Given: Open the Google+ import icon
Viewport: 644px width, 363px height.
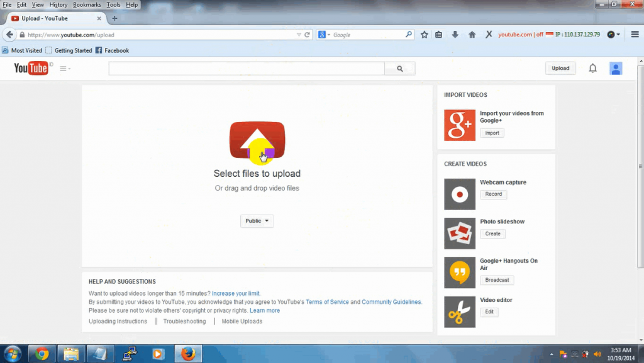Looking at the screenshot, I should pos(460,125).
